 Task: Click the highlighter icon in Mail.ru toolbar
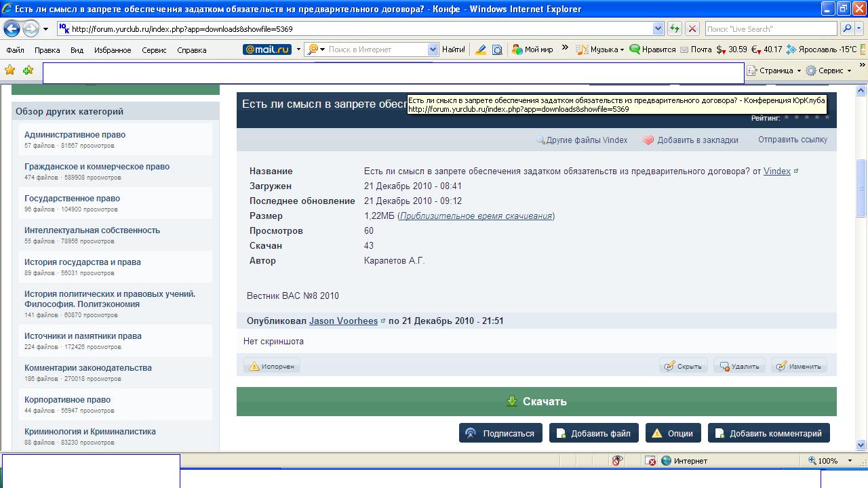[x=481, y=49]
